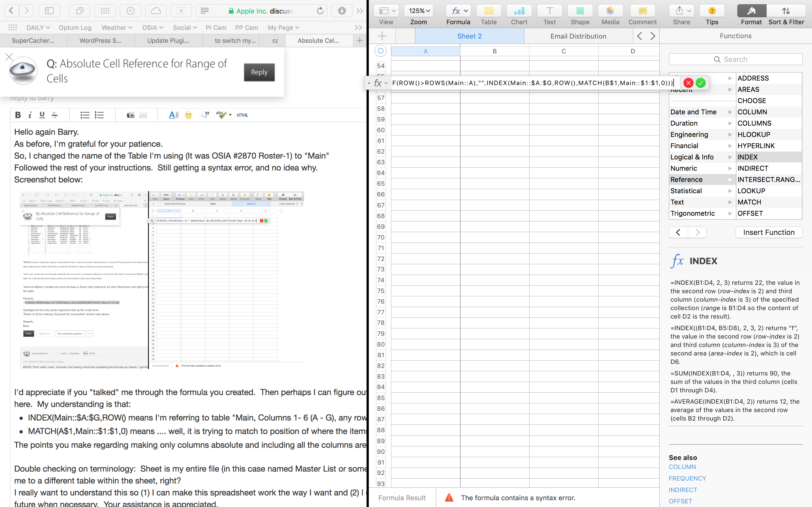Viewport: 812px width, 507px height.
Task: Click the functions Search field
Action: [x=735, y=59]
